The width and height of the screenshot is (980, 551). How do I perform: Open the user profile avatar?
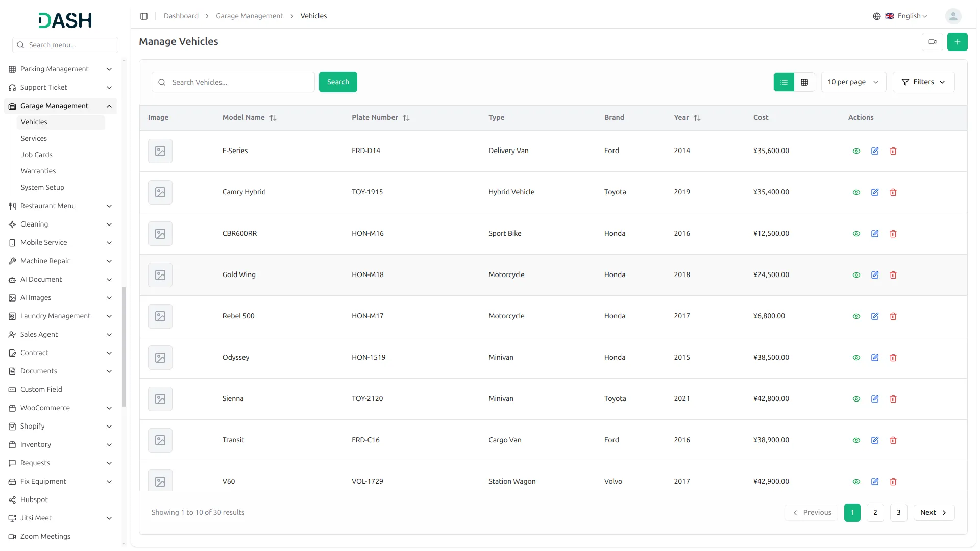(x=953, y=16)
